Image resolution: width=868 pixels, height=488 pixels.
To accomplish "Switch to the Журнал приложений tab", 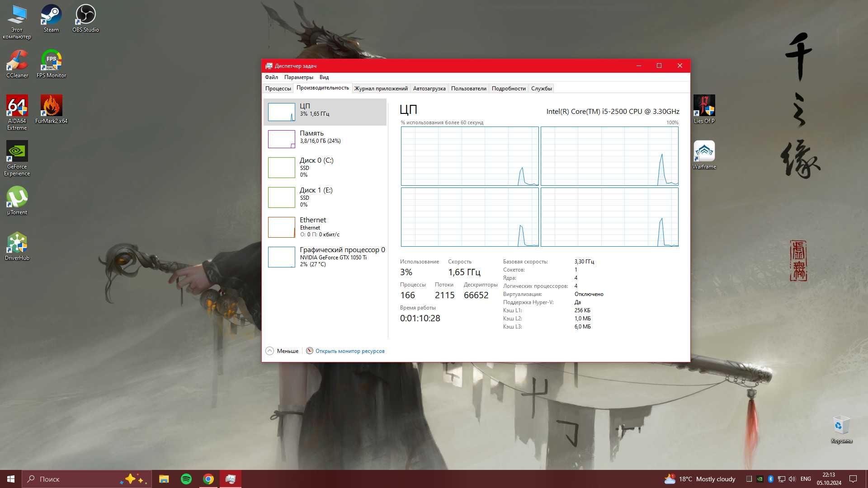I will (x=381, y=89).
